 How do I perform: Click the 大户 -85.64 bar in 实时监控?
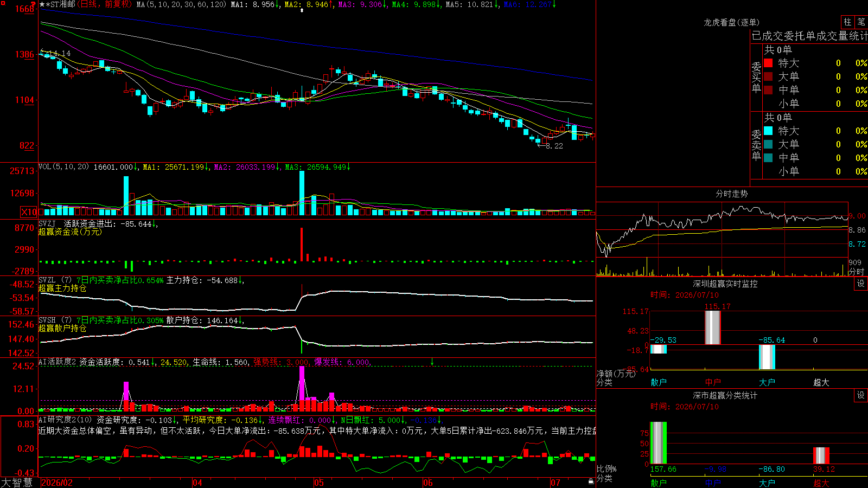pos(767,357)
